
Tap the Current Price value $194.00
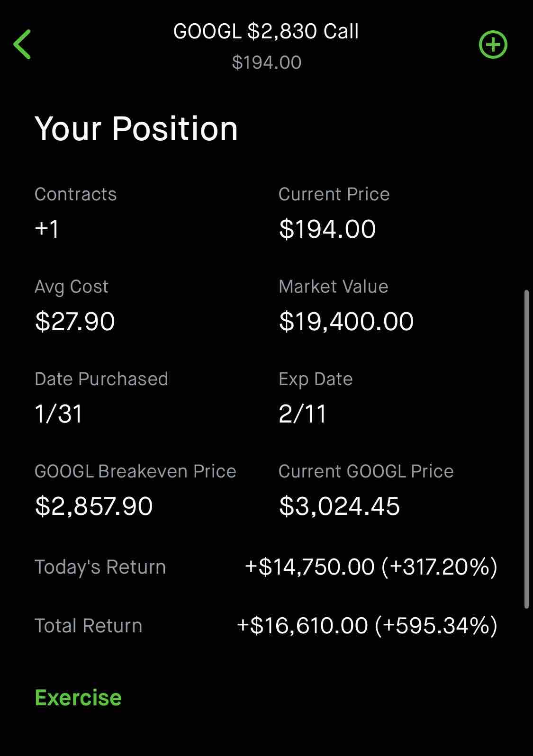click(327, 229)
